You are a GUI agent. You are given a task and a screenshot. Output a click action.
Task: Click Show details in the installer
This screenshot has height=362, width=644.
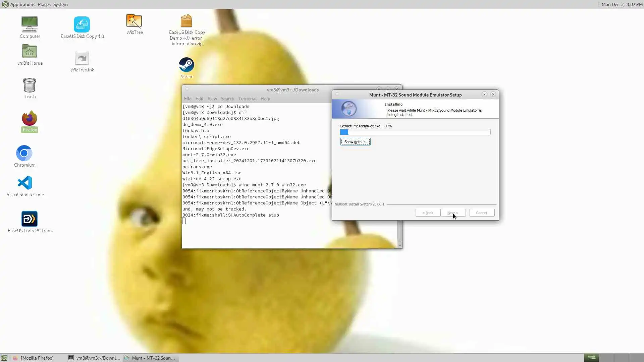point(355,142)
